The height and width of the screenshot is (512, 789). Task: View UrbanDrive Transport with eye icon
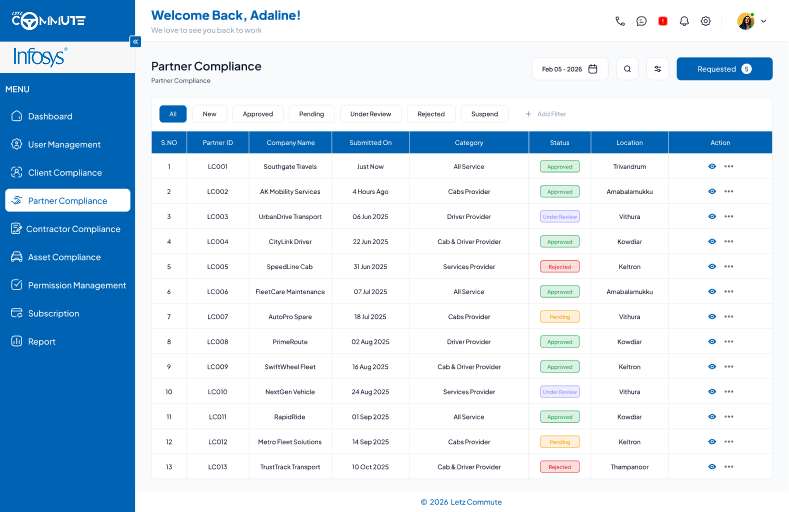[712, 217]
